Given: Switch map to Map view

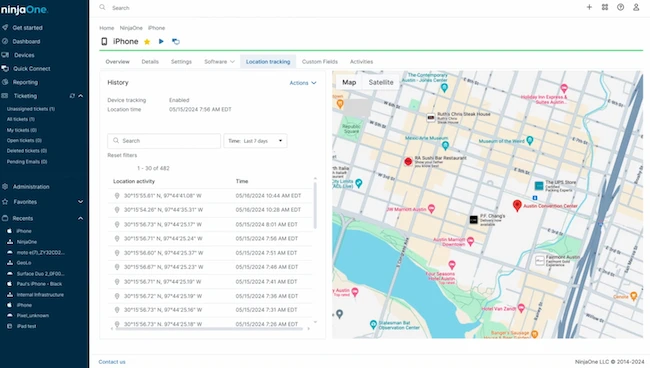Looking at the screenshot, I should click(349, 82).
